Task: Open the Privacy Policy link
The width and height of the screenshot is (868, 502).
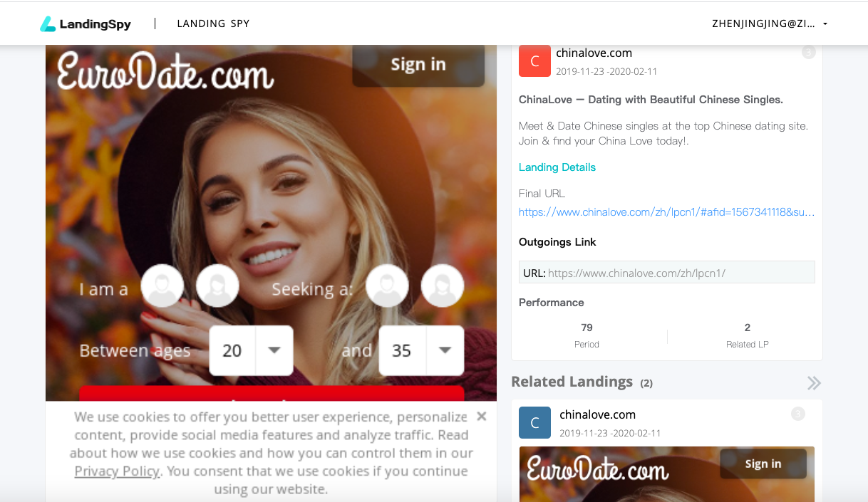Action: point(117,471)
